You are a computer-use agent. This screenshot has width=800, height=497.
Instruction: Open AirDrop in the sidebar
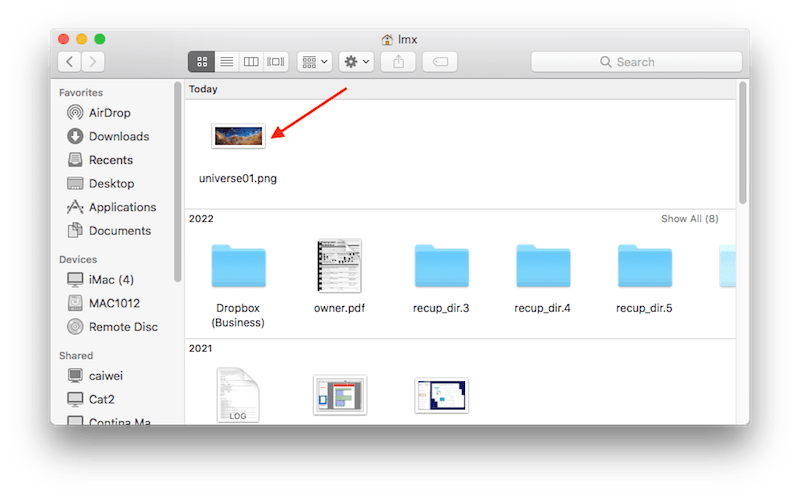109,113
